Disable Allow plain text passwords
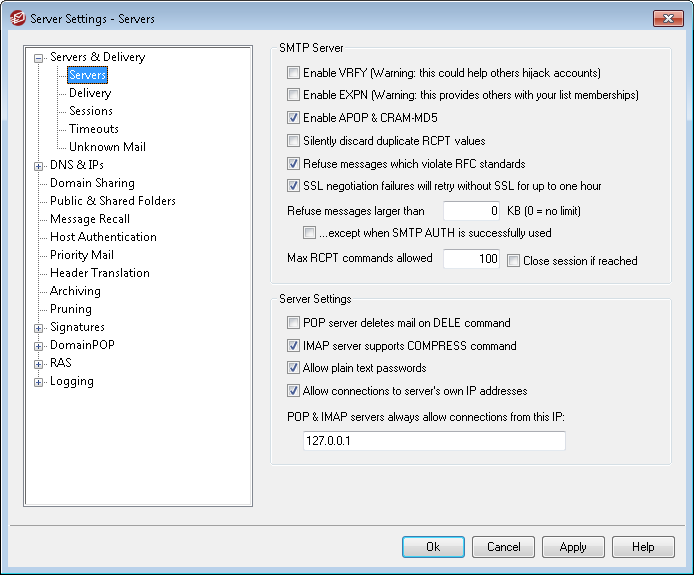Image resolution: width=694 pixels, height=575 pixels. [293, 368]
